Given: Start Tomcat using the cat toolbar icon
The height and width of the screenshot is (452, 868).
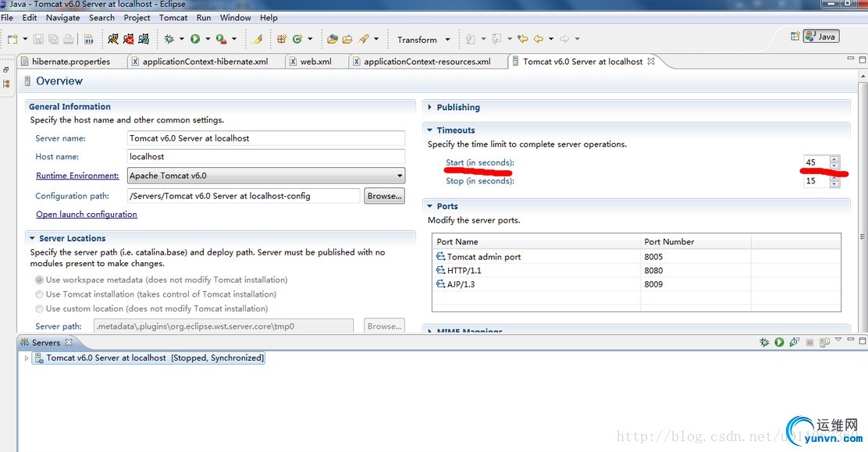Looking at the screenshot, I should pyautogui.click(x=113, y=39).
